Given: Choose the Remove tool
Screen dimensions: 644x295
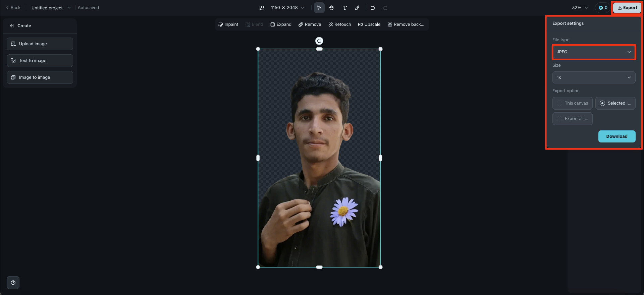Looking at the screenshot, I should [x=310, y=24].
